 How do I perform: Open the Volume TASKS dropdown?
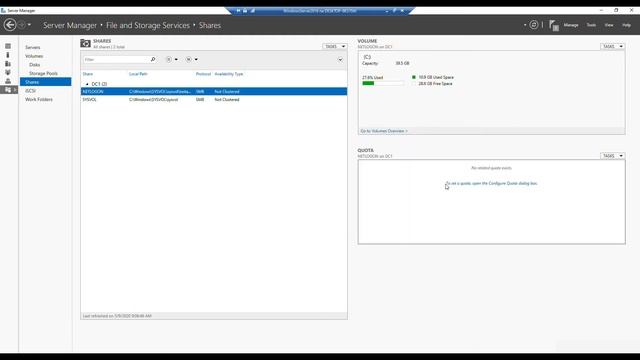tap(612, 47)
